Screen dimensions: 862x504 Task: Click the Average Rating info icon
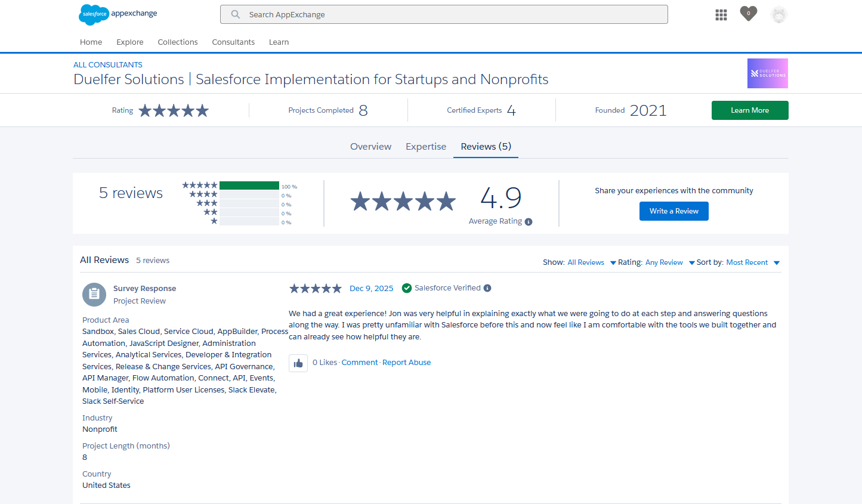pyautogui.click(x=529, y=222)
